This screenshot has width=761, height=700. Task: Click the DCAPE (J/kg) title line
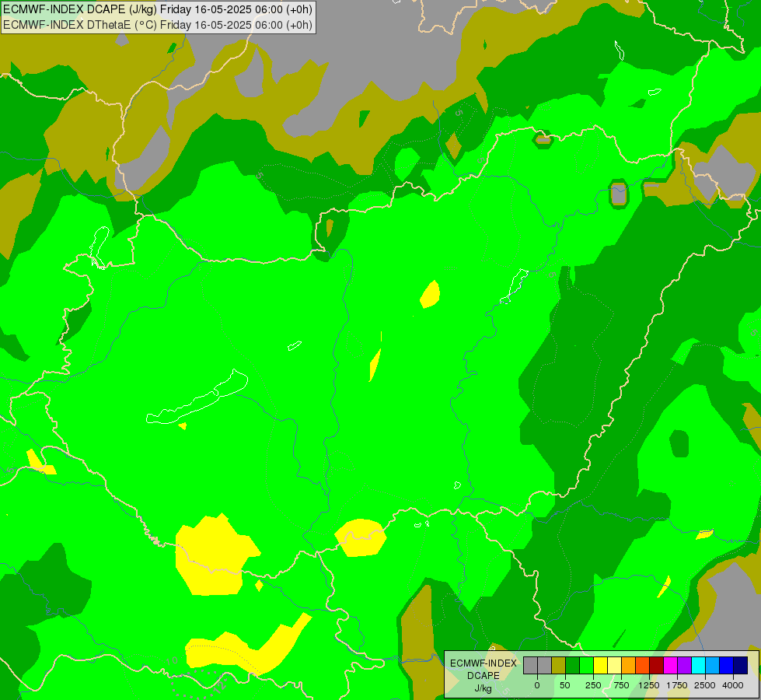pyautogui.click(x=159, y=9)
